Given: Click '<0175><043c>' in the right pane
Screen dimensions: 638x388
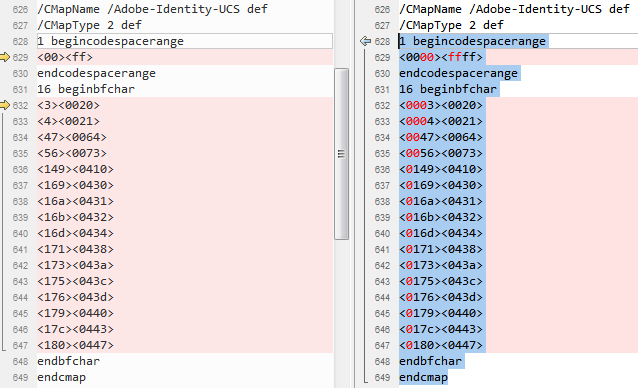Looking at the screenshot, I should (441, 281).
